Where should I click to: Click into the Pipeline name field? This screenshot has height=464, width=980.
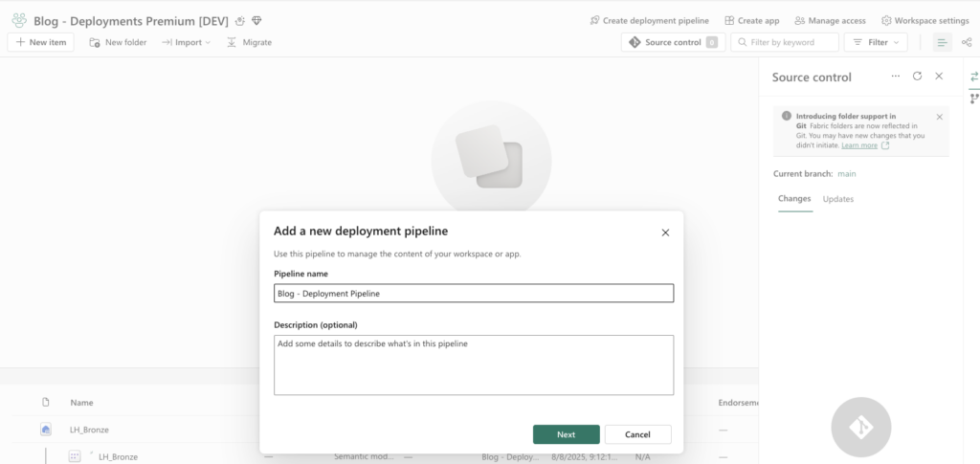[473, 294]
